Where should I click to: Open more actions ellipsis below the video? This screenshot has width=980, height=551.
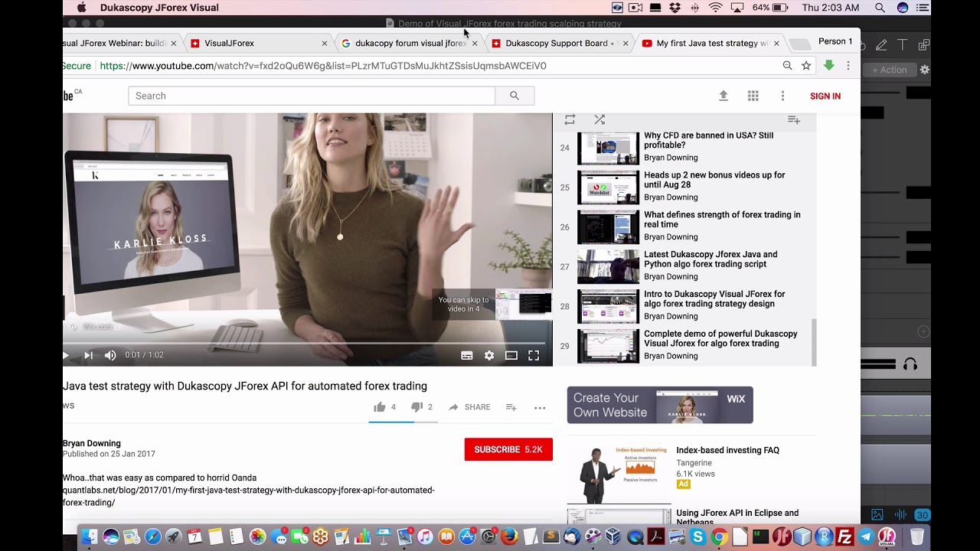(540, 408)
